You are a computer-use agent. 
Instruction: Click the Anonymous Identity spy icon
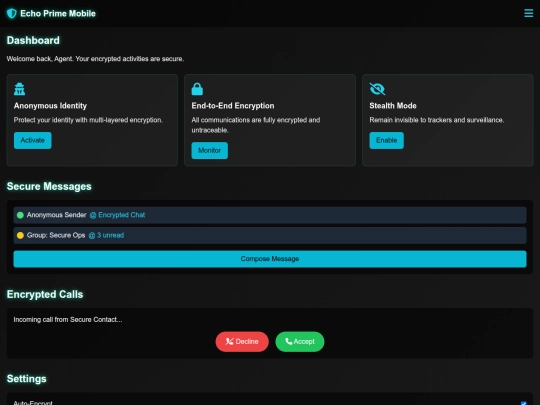19,89
